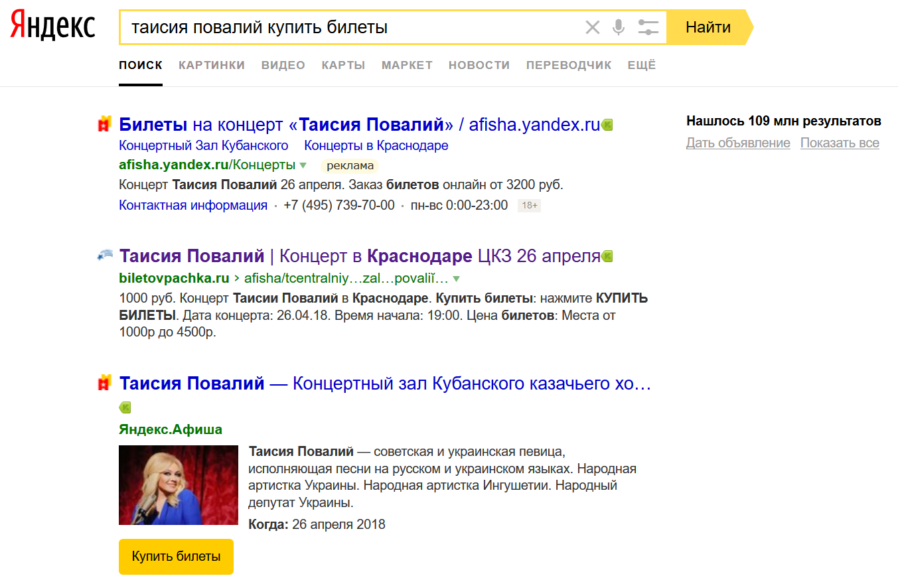The image size is (898, 588).
Task: Open afisha.yandex.ru green URL link
Action: point(207,165)
